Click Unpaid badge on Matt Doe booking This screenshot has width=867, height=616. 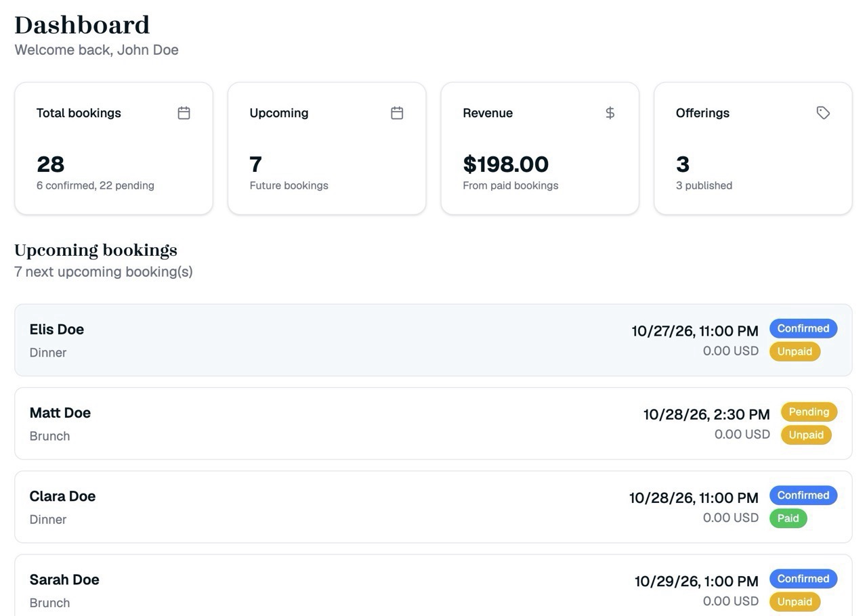806,435
